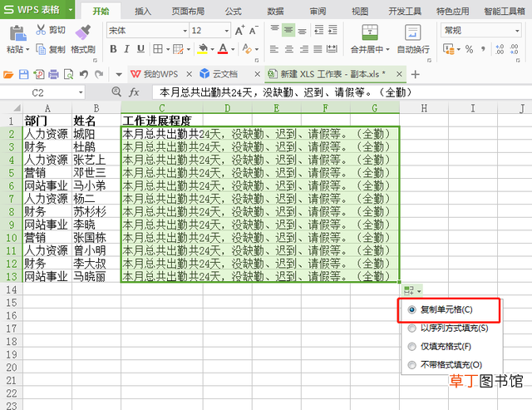Select the column H header
Image resolution: width=532 pixels, height=410 pixels.
coord(424,108)
